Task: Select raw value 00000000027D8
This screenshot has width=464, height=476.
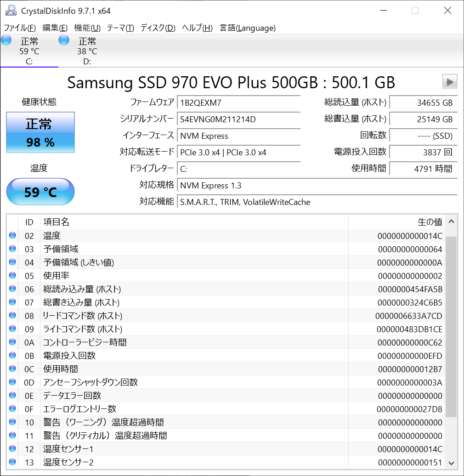Action: (409, 409)
